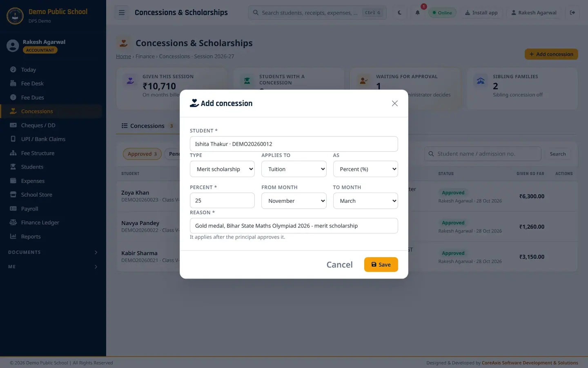Viewport: 588px width, 368px height.
Task: Close the Add concession dialog
Action: point(394,103)
